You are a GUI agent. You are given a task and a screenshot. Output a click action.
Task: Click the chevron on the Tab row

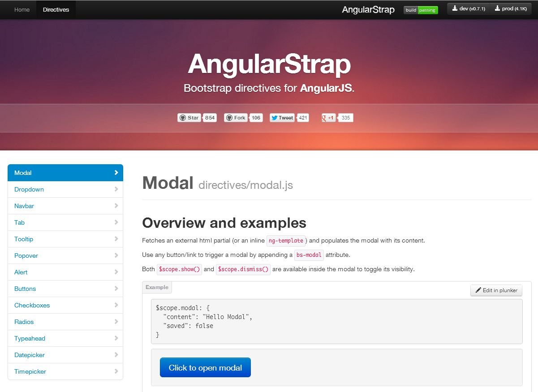116,222
